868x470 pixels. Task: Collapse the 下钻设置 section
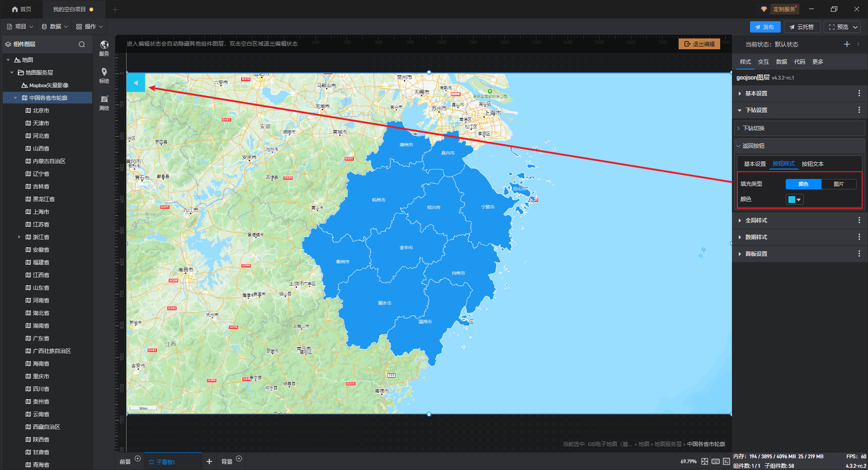pos(740,110)
